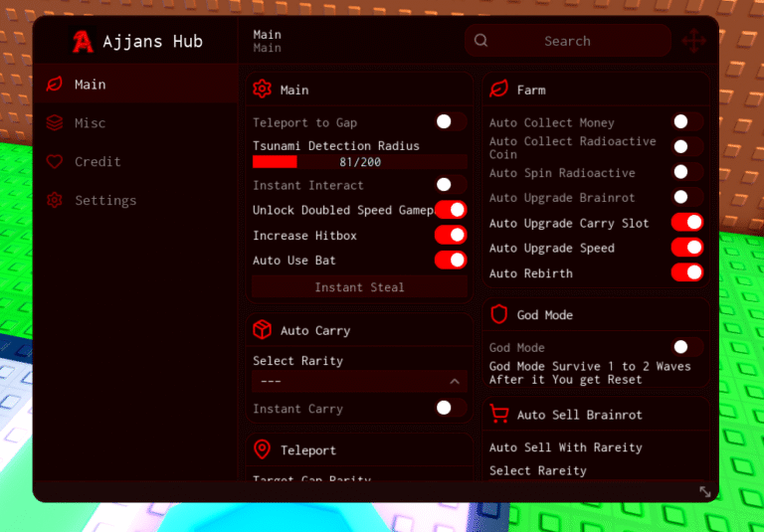Click the Ajjans Hub title text
This screenshot has width=764, height=532.
tap(152, 42)
